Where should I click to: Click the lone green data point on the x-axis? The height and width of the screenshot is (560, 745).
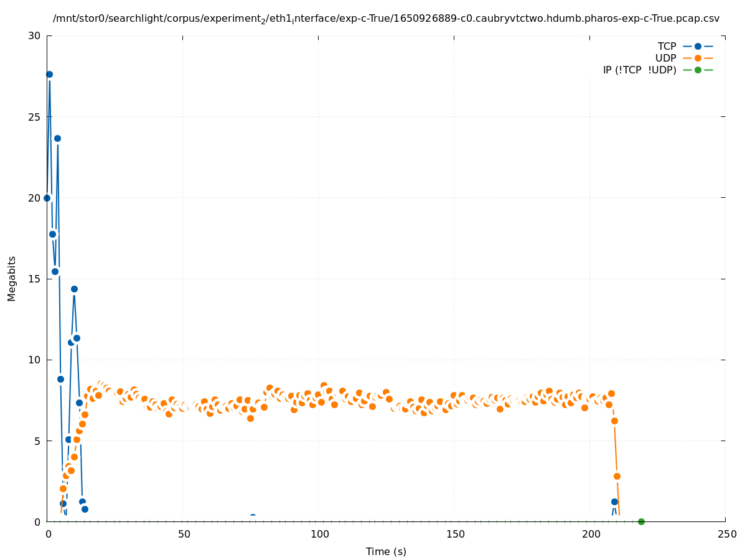[641, 521]
